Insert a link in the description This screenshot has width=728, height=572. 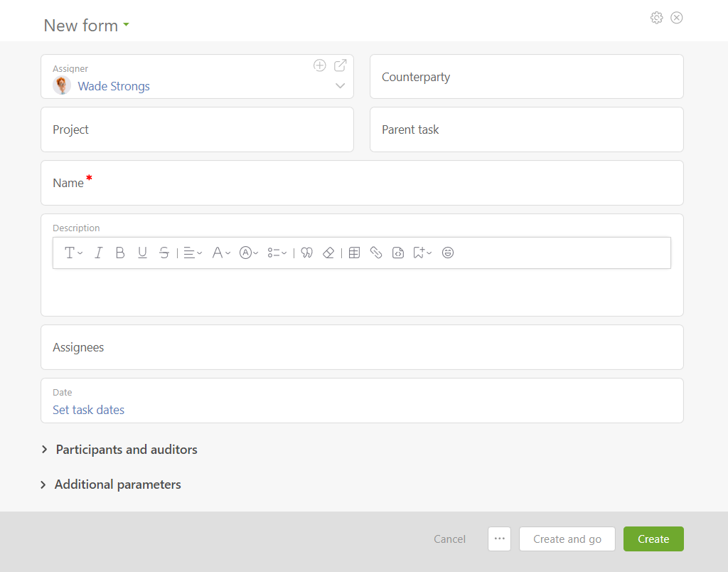[x=376, y=253]
